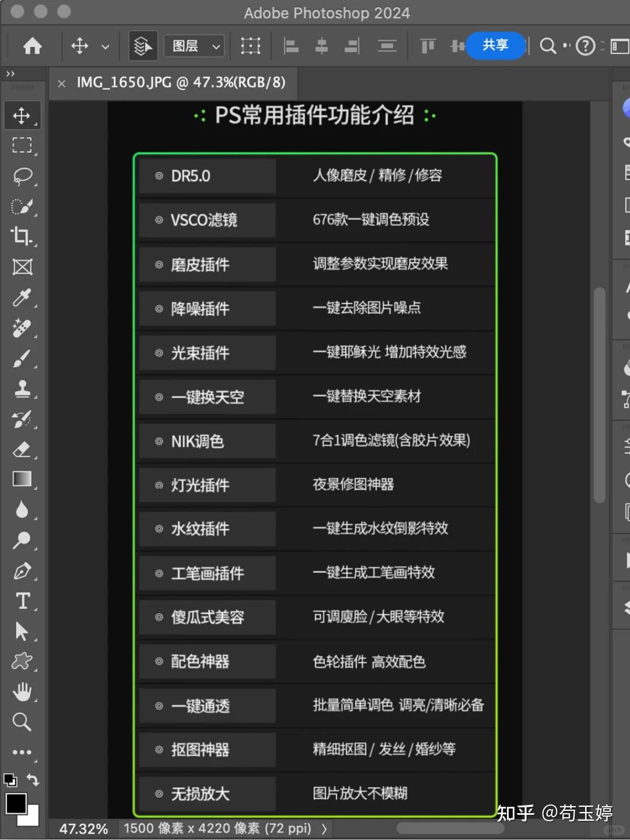
Task: Activate the Hand tool
Action: [22, 692]
